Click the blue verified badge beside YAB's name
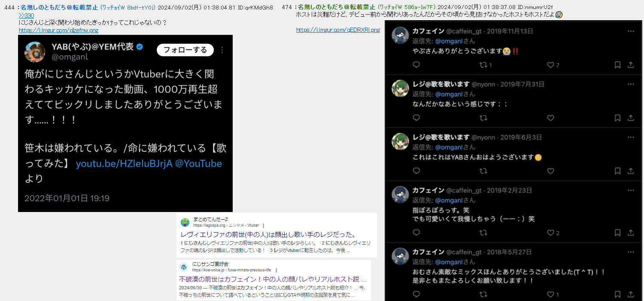 [140, 47]
